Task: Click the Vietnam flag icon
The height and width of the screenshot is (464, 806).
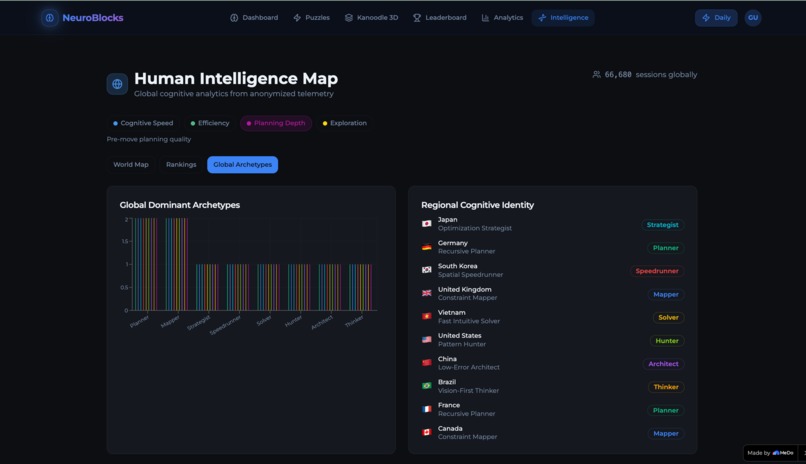Action: [427, 317]
